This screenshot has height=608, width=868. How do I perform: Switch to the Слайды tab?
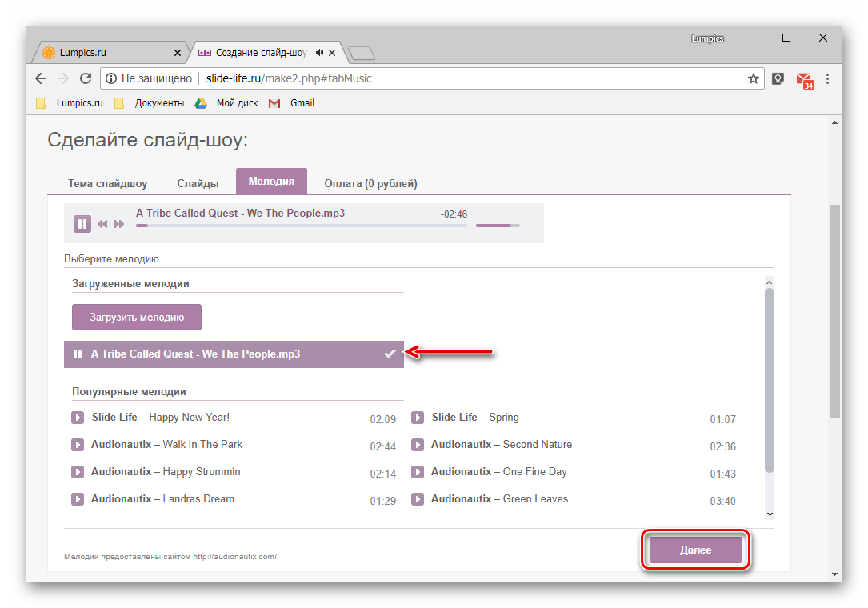point(198,183)
